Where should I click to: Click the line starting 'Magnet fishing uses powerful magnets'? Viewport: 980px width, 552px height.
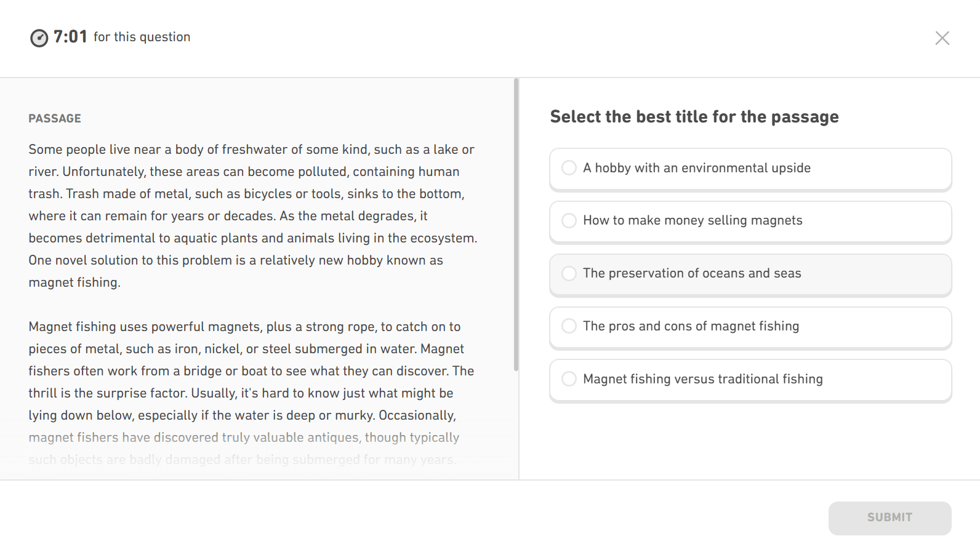(244, 327)
